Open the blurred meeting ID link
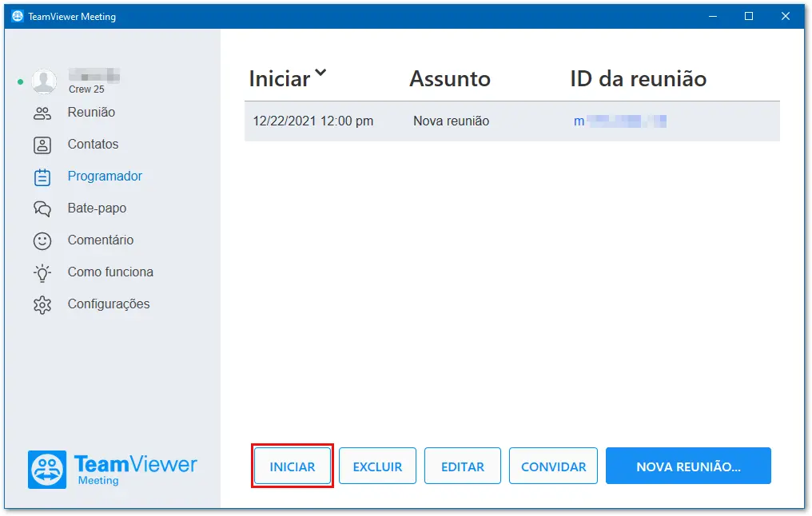 click(x=620, y=121)
